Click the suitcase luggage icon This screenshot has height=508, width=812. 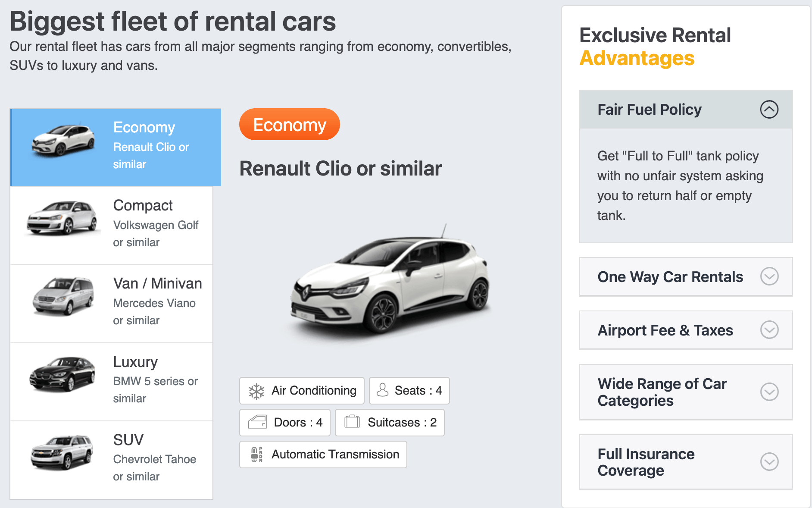point(352,421)
